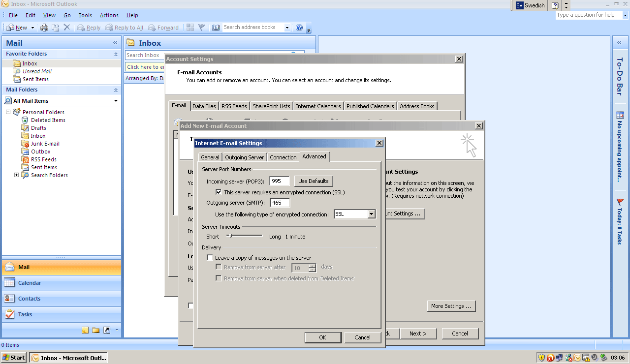Screen dimensions: 630x364
Task: Open the Data Files tab in Account Settings
Action: 204,106
